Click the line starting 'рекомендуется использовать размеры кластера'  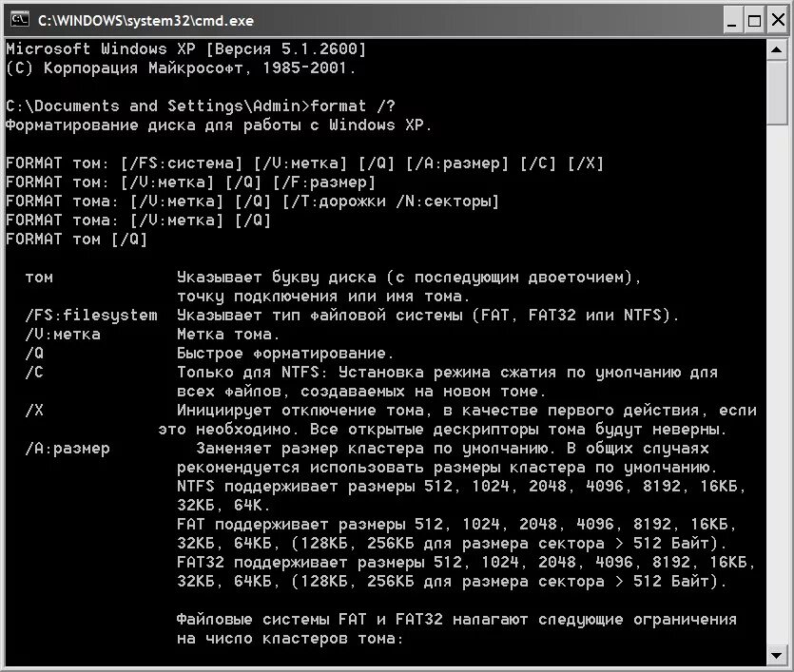click(448, 468)
